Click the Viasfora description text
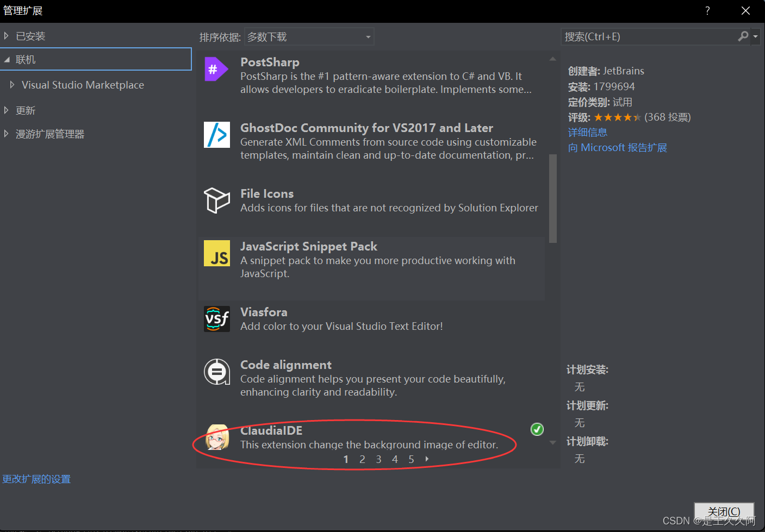 pyautogui.click(x=341, y=327)
